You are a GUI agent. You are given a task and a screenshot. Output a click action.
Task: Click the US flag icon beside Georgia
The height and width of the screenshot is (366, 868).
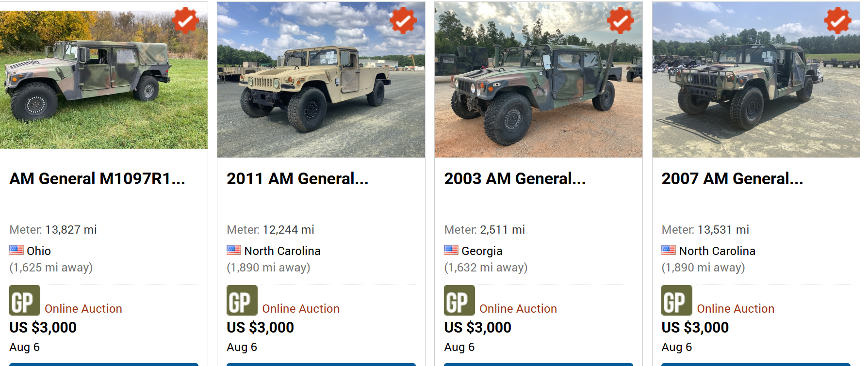451,250
